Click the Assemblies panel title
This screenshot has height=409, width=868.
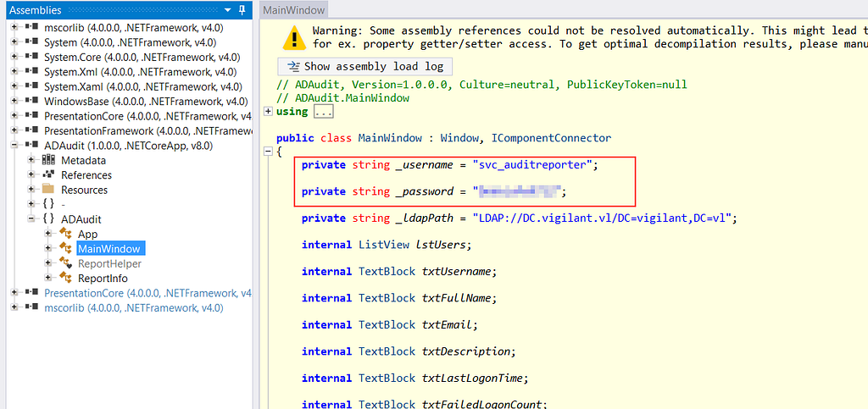[x=35, y=10]
